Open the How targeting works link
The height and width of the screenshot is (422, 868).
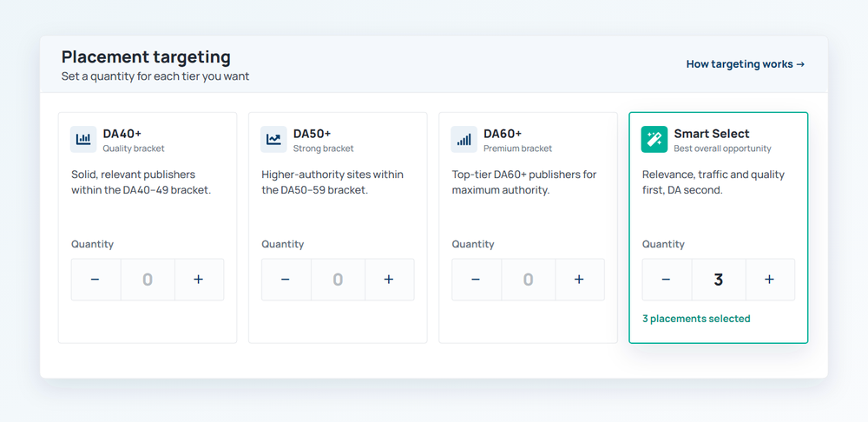point(745,64)
